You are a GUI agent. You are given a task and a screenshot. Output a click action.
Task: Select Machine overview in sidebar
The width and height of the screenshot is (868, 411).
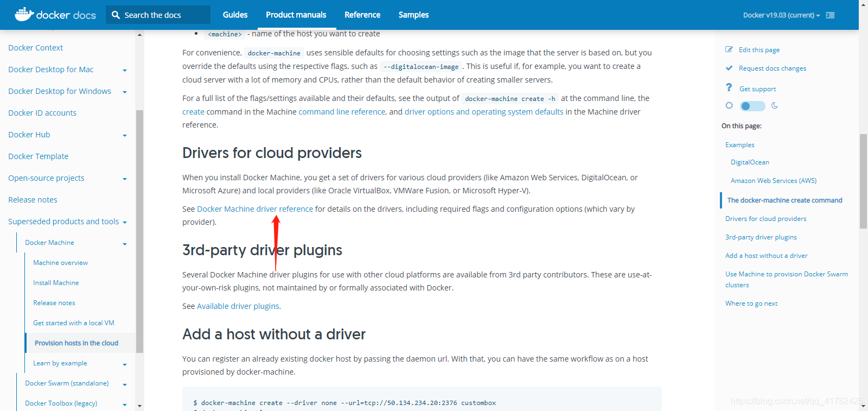[60, 263]
